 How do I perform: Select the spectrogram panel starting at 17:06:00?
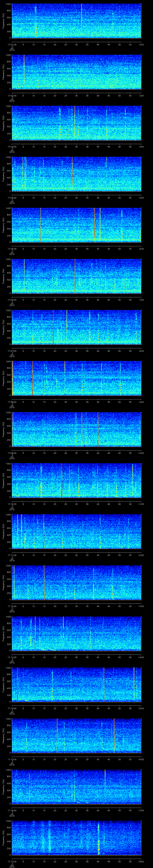tap(76, 276)
